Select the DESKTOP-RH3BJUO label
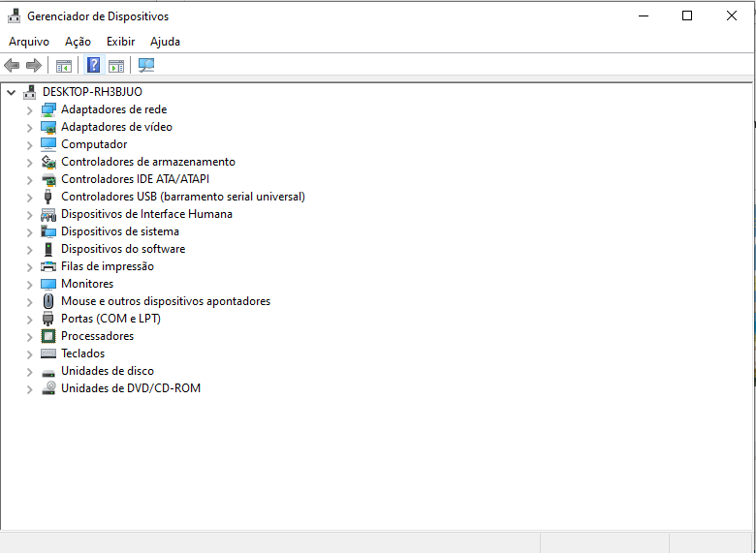Viewport: 756px width, 553px height. (92, 92)
